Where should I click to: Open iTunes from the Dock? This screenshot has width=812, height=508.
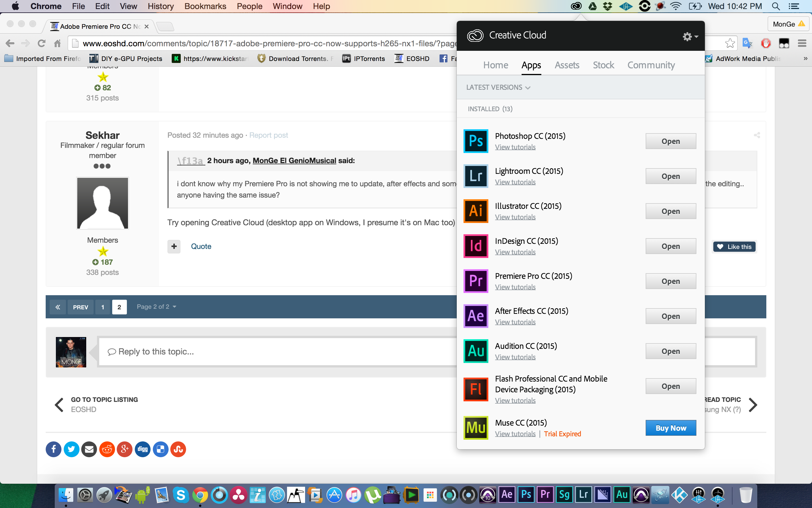[353, 494]
